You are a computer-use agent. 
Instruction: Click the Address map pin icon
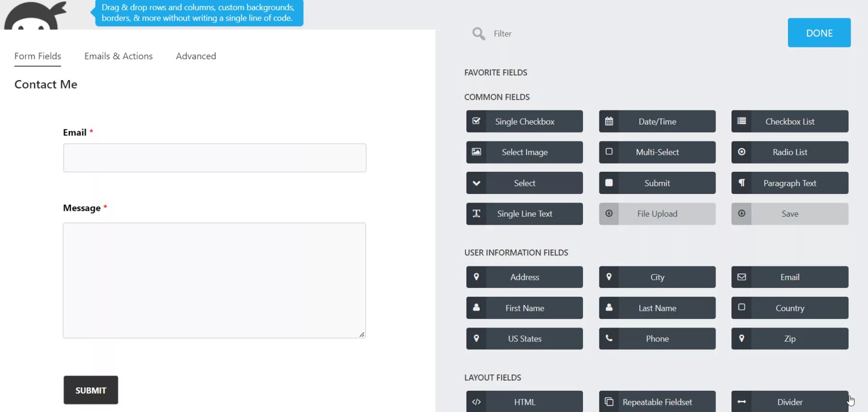point(476,277)
